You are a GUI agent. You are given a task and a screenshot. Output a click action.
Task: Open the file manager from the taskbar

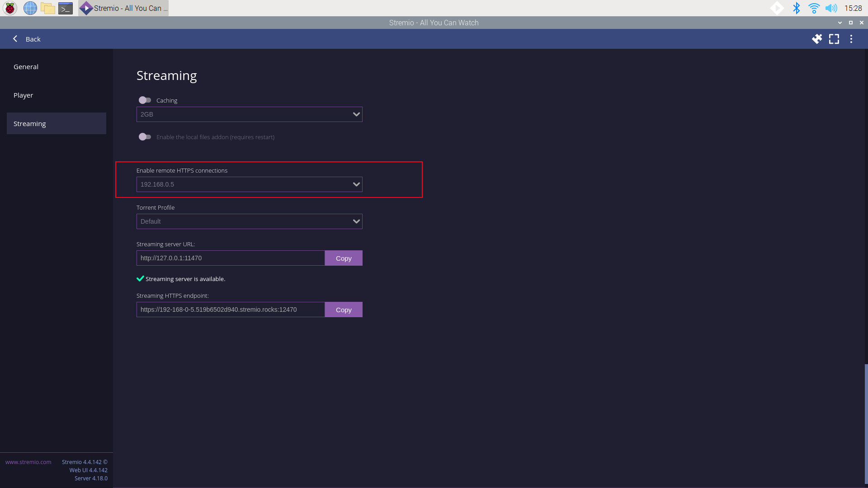pyautogui.click(x=47, y=8)
